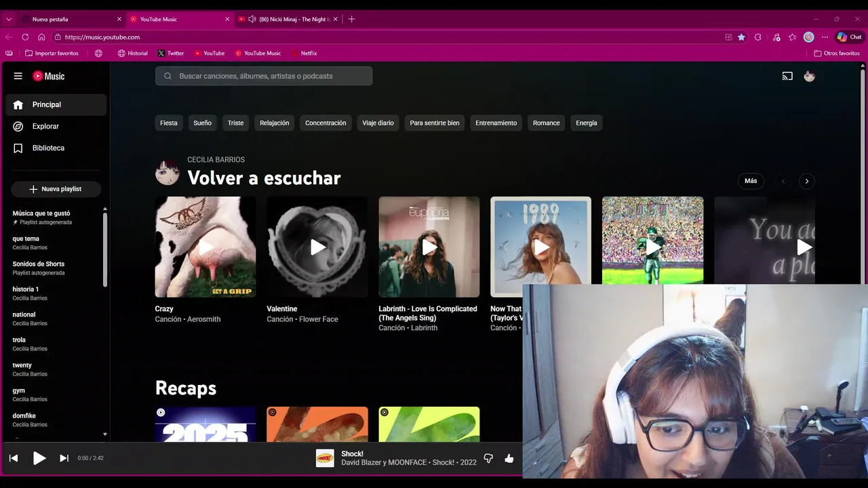Go to Explorar in sidebar
The image size is (868, 488).
point(56,126)
